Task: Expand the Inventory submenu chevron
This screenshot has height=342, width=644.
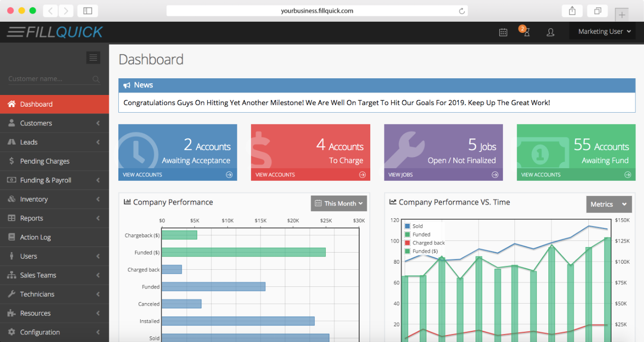Action: [x=98, y=200]
